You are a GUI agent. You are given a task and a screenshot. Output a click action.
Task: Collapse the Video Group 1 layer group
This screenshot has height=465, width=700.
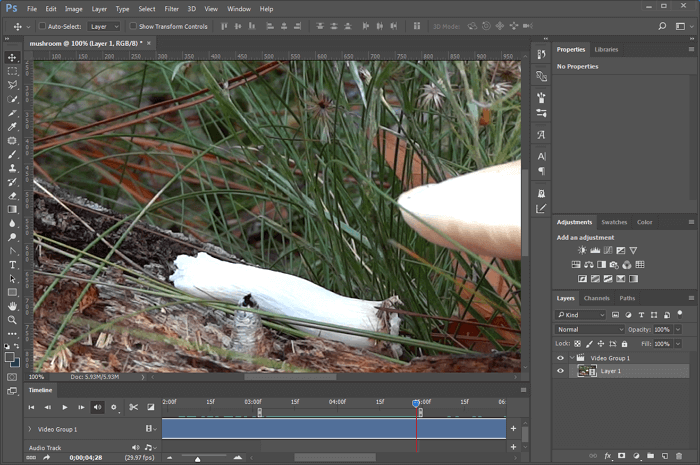(x=572, y=357)
